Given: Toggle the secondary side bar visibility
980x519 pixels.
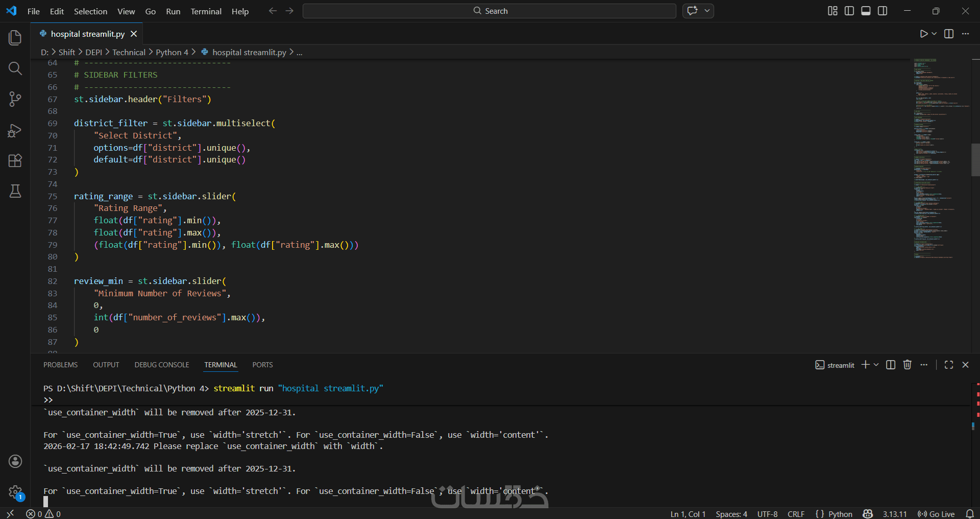Looking at the screenshot, I should (x=883, y=11).
